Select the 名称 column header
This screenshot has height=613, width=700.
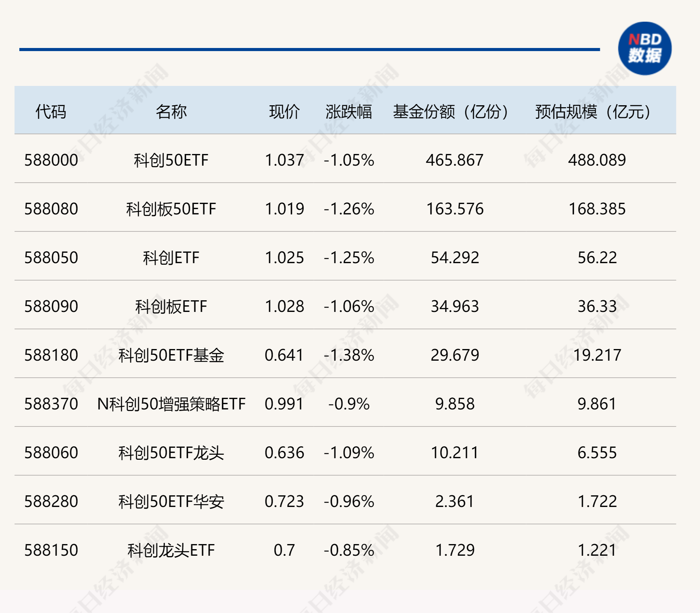171,112
